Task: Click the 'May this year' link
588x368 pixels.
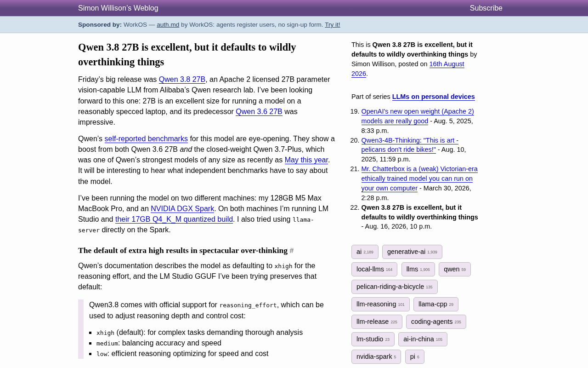Action: [306, 160]
